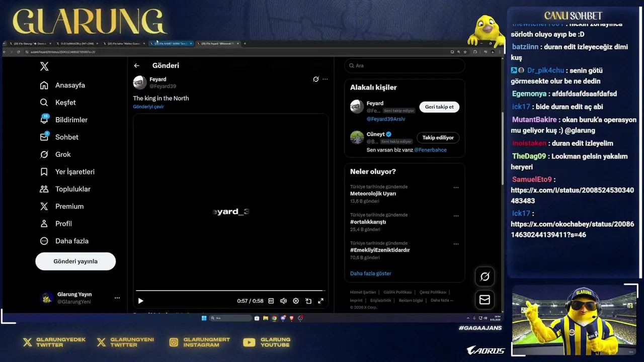Open the X logo home icon
The height and width of the screenshot is (362, 644).
pyautogui.click(x=44, y=66)
